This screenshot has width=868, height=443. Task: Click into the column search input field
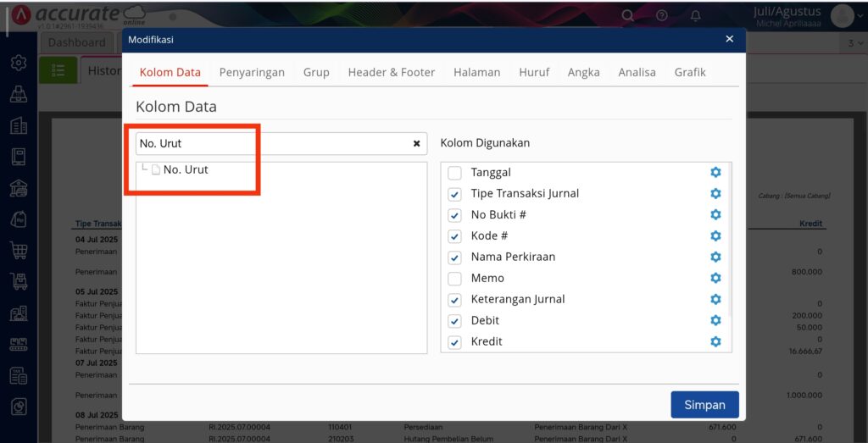(x=281, y=143)
